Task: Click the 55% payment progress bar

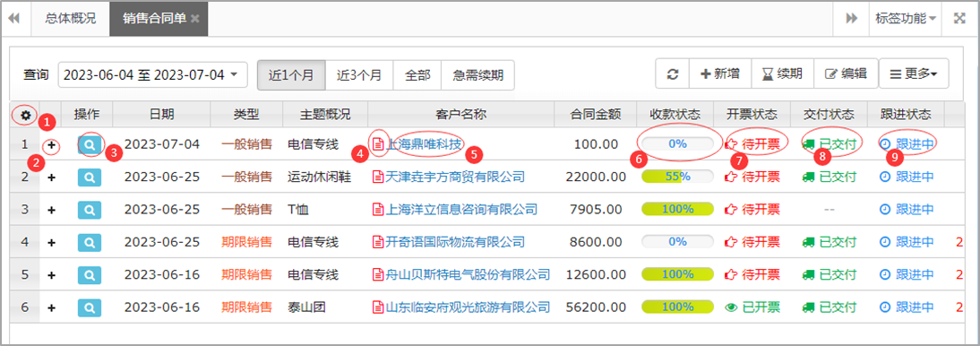Action: 677,177
